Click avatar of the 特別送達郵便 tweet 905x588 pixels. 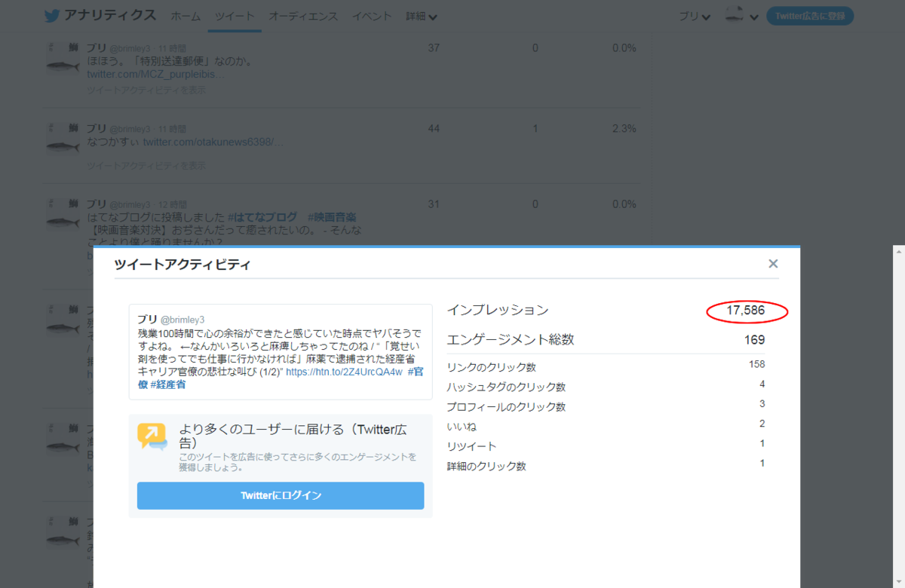[63, 59]
